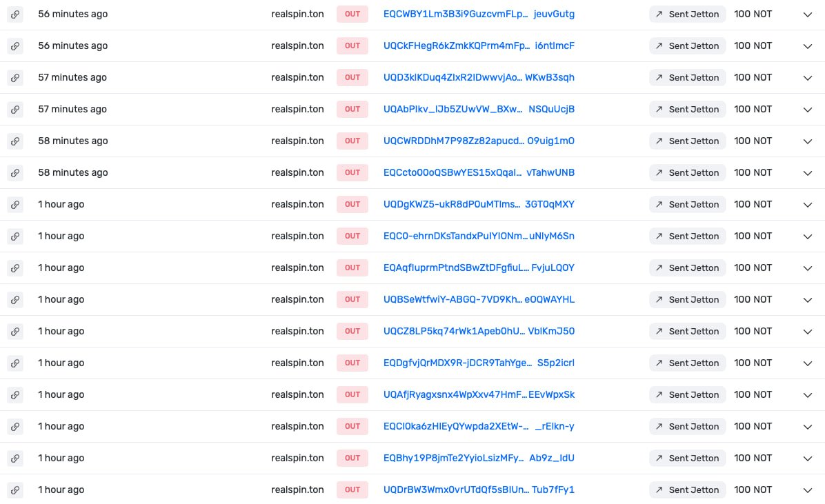Expand details chevron for jeuvGutg transaction

pyautogui.click(x=808, y=14)
